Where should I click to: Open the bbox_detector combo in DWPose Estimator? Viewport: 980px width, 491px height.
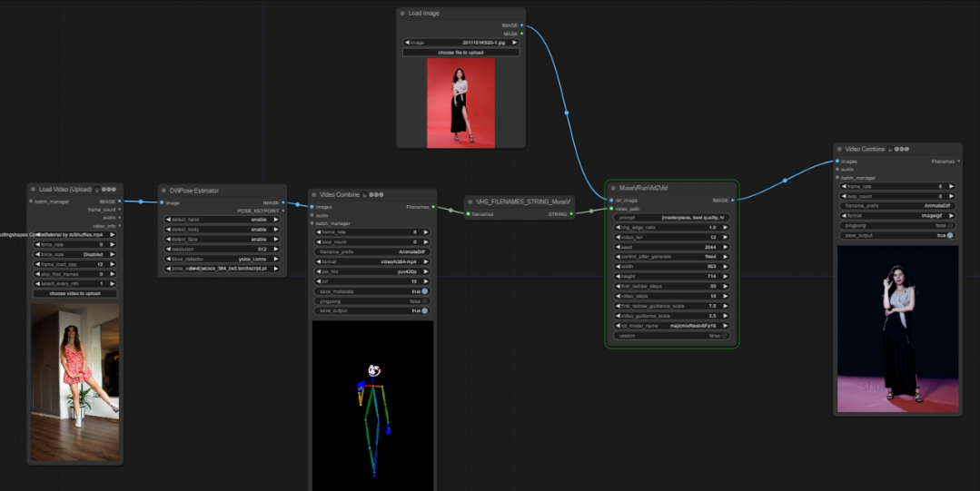223,259
